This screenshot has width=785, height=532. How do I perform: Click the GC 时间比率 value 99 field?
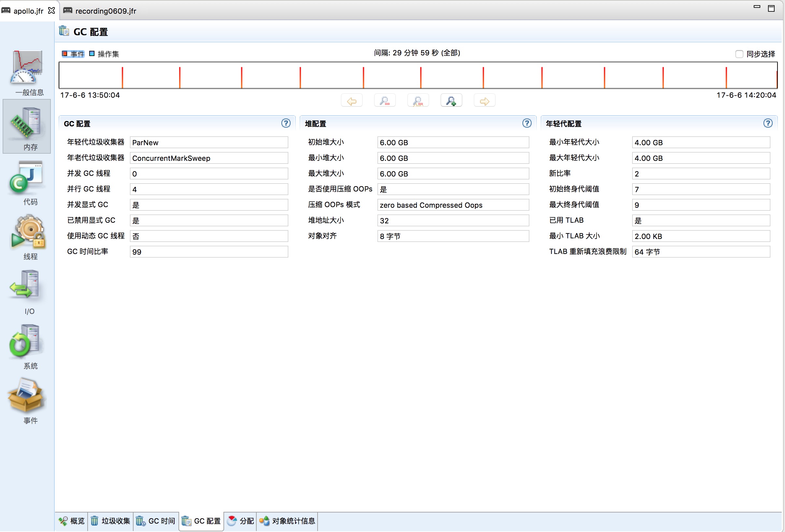[209, 252]
